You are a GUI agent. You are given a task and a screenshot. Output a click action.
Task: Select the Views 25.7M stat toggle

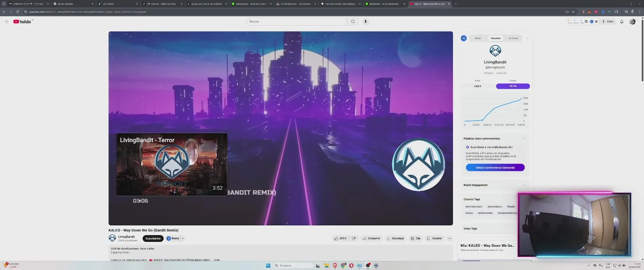point(513,86)
